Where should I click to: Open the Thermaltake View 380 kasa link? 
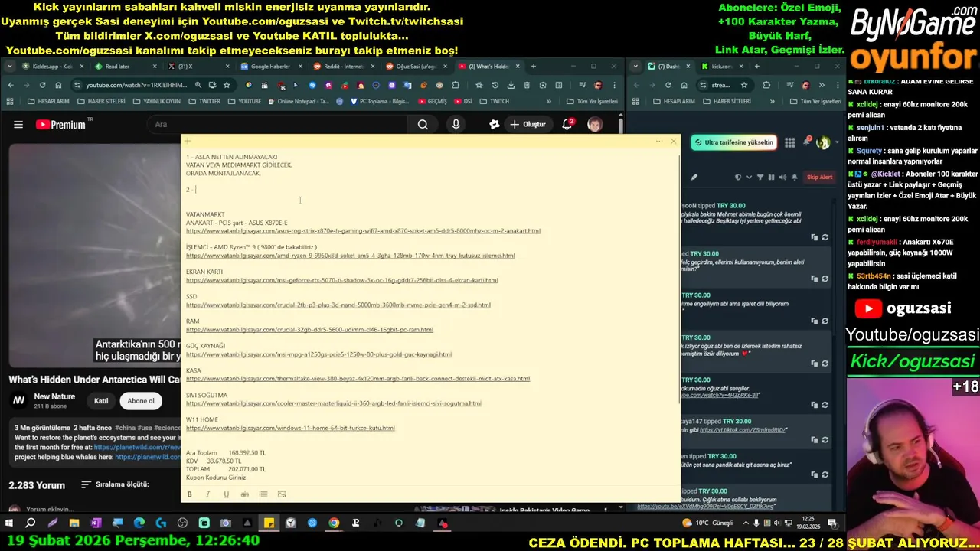[x=358, y=379]
